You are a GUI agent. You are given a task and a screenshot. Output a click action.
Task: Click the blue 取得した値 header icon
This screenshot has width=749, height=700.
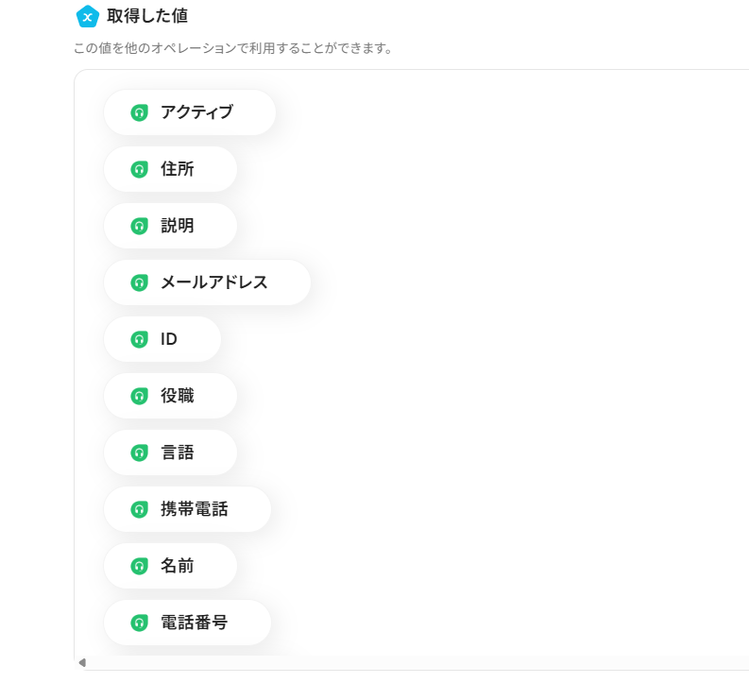point(87,16)
